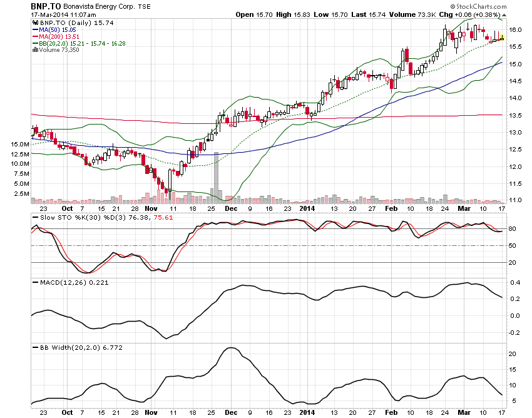
Task: Click the Dec label under the price chart
Action: [x=231, y=208]
